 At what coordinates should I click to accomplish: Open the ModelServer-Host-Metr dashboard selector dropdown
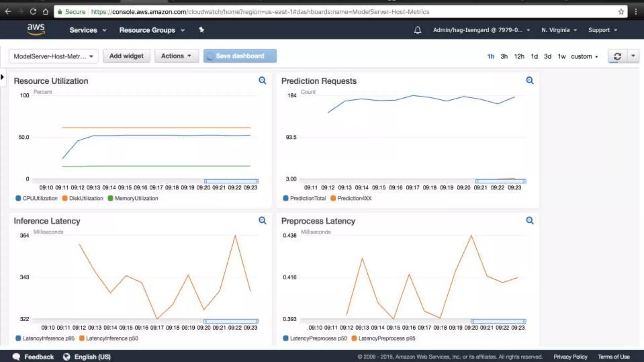(x=53, y=56)
